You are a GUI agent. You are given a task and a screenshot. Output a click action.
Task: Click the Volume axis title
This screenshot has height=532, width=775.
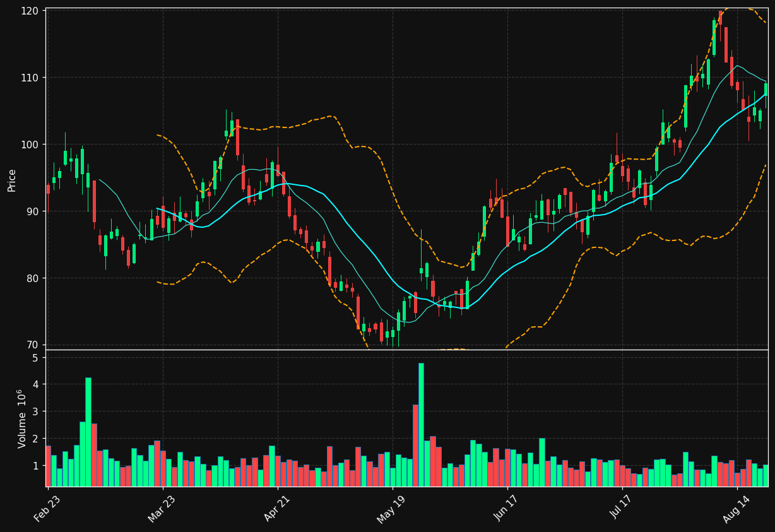click(22, 418)
